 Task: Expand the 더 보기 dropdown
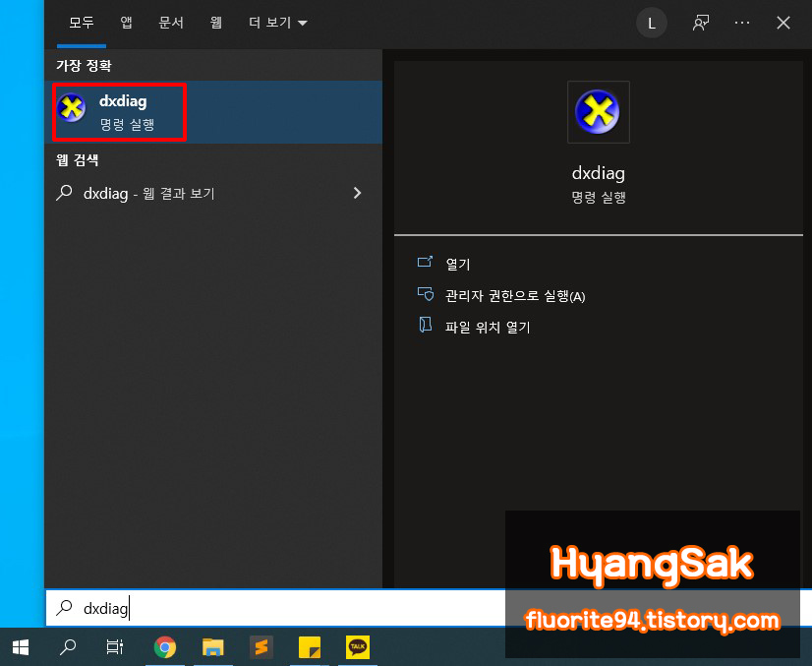point(277,23)
